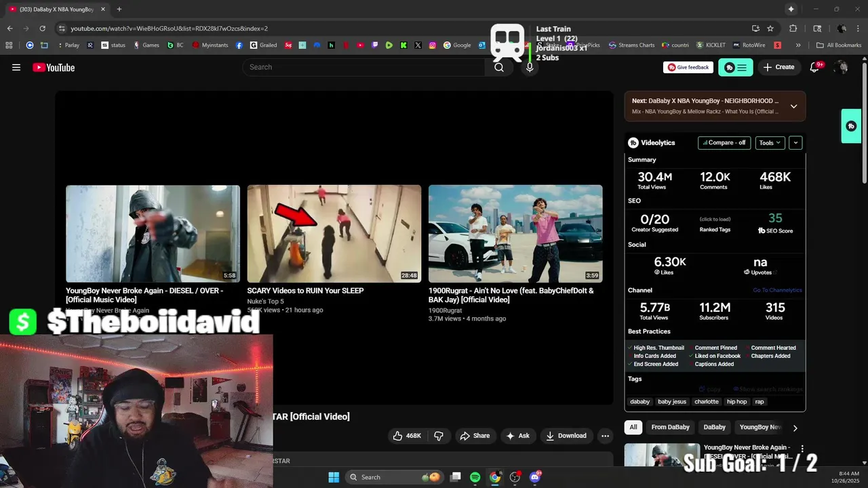
Task: Open the Facebook bookmark icon
Action: tap(239, 45)
